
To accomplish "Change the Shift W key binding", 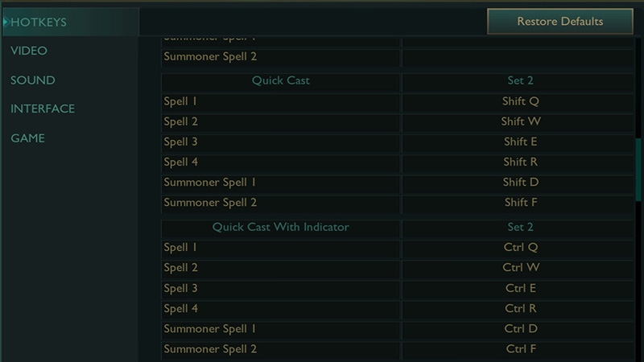I will pyautogui.click(x=520, y=122).
